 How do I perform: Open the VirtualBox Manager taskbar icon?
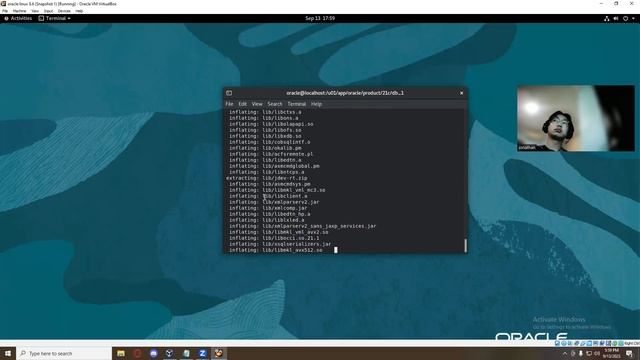pos(170,353)
